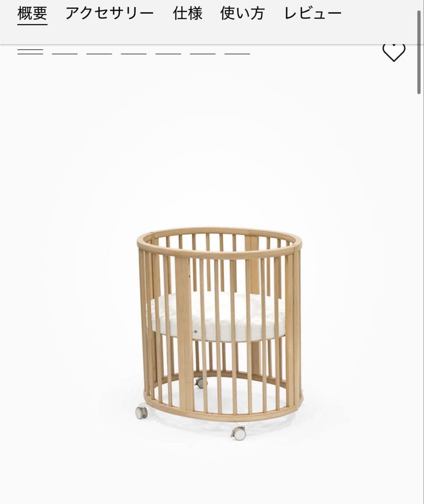424x504 pixels.
Task: Open the レビュー tab
Action: point(313,14)
